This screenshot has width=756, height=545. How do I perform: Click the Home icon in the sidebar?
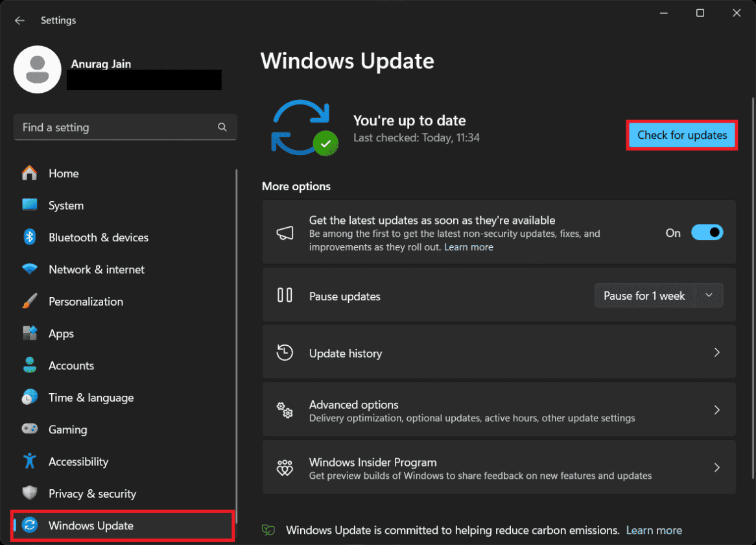click(x=29, y=173)
